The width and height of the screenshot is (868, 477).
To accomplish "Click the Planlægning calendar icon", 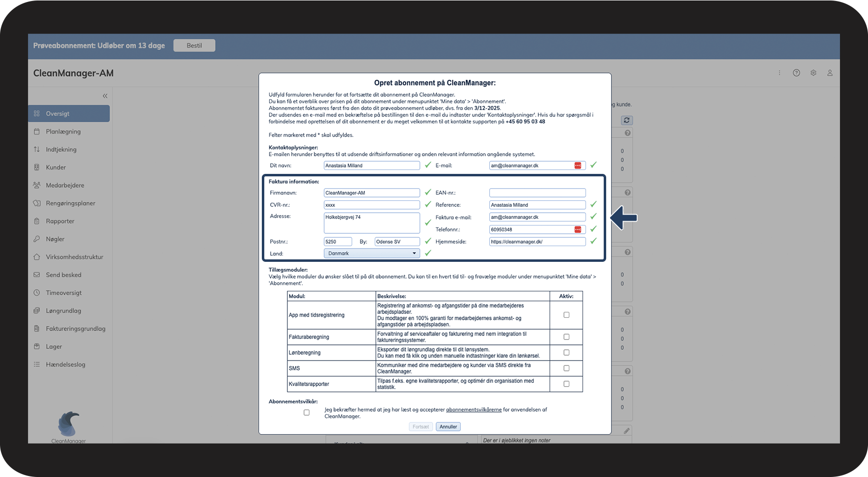I will point(36,132).
